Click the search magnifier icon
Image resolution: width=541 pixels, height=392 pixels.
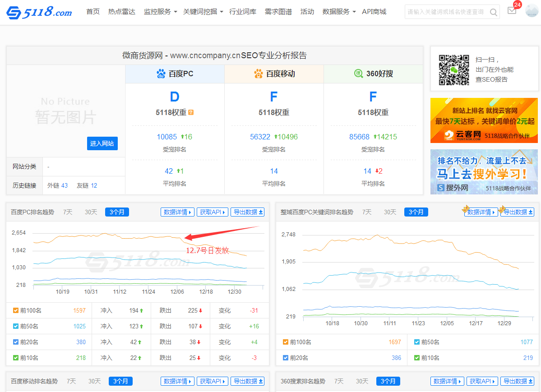[x=493, y=12]
